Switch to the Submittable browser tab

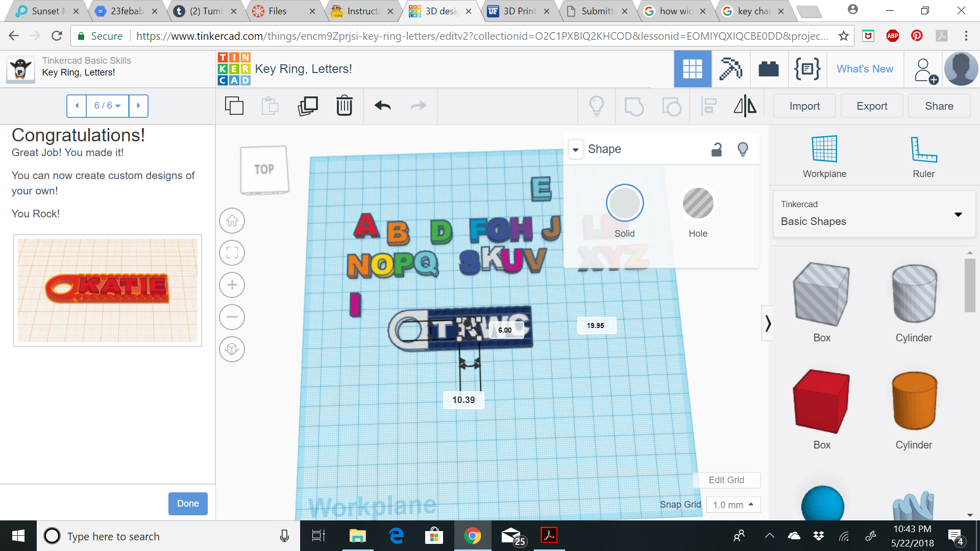[x=597, y=11]
